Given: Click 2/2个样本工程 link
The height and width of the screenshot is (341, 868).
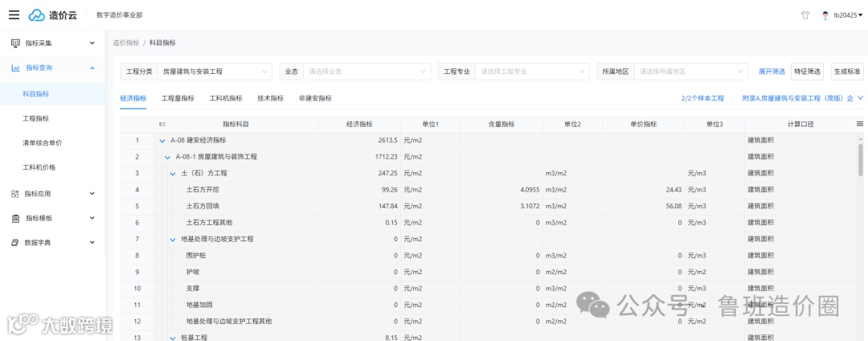Looking at the screenshot, I should [x=702, y=99].
